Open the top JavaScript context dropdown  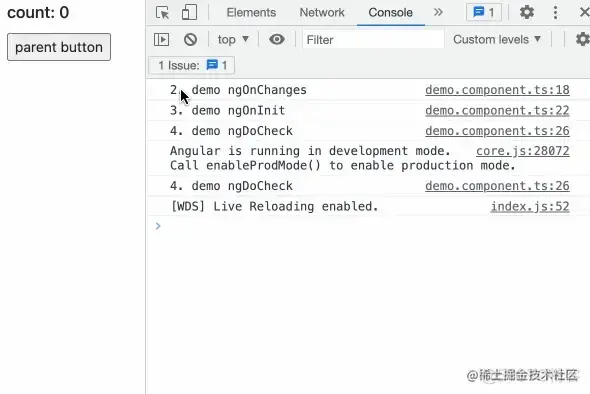point(233,40)
